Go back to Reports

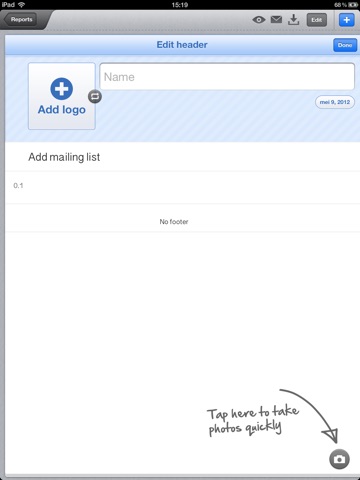[x=21, y=20]
